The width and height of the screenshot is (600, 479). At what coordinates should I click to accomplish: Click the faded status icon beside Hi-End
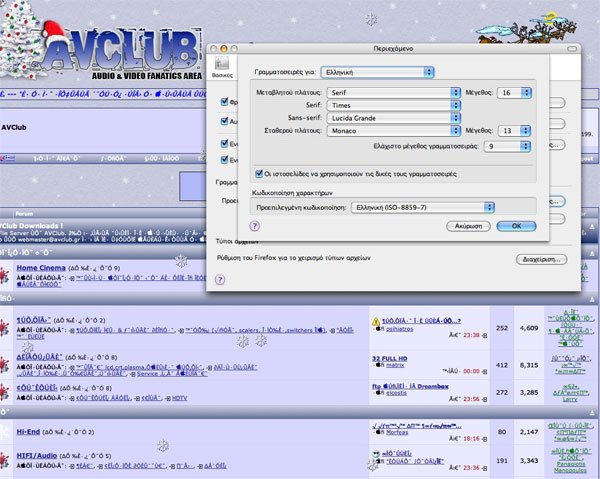[4, 432]
